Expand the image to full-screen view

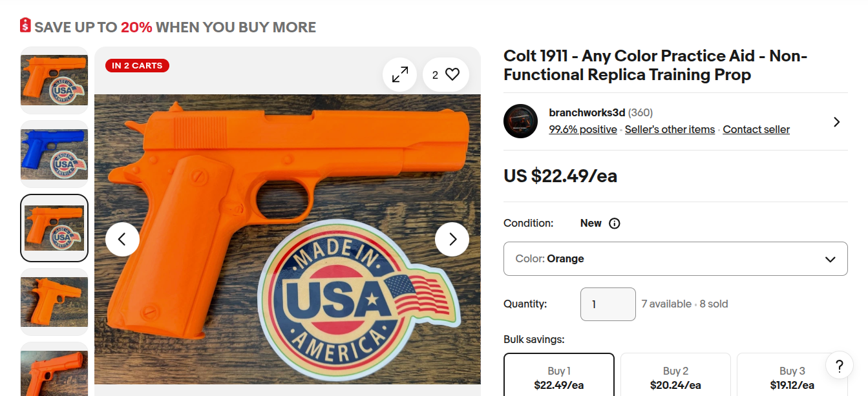(399, 75)
